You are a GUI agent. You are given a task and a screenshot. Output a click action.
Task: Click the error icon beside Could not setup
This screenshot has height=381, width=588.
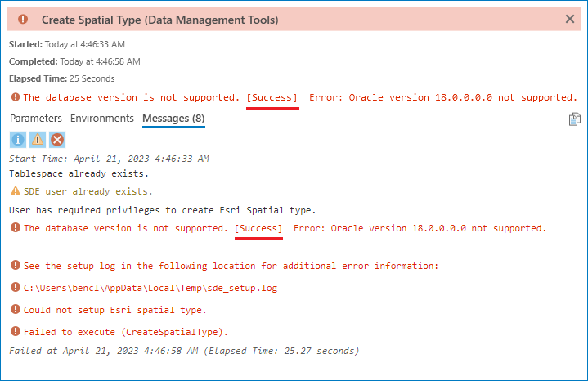[15, 310]
